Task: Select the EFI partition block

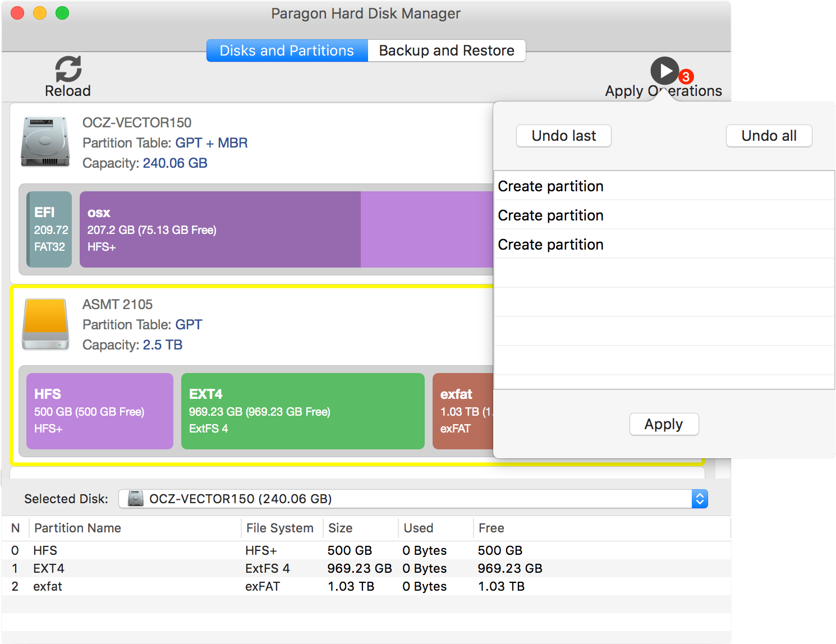Action: tap(50, 229)
